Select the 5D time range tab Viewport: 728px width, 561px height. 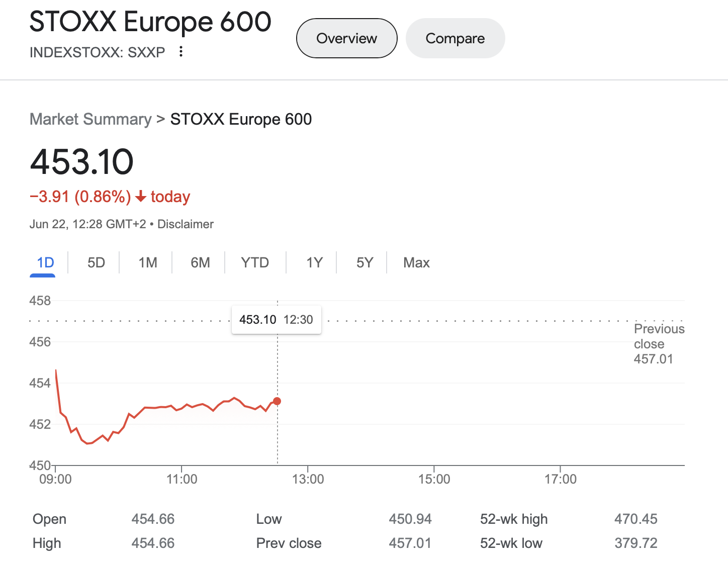point(96,262)
